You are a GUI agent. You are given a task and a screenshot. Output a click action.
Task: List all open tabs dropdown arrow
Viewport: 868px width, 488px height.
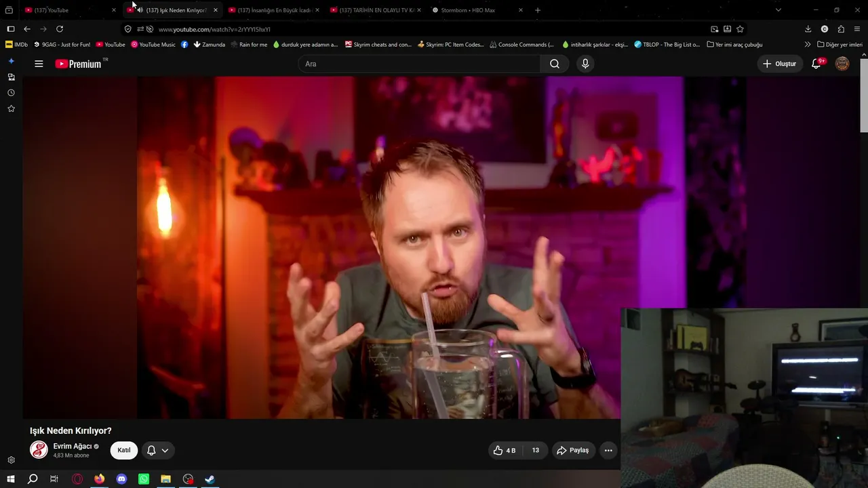coord(778,10)
